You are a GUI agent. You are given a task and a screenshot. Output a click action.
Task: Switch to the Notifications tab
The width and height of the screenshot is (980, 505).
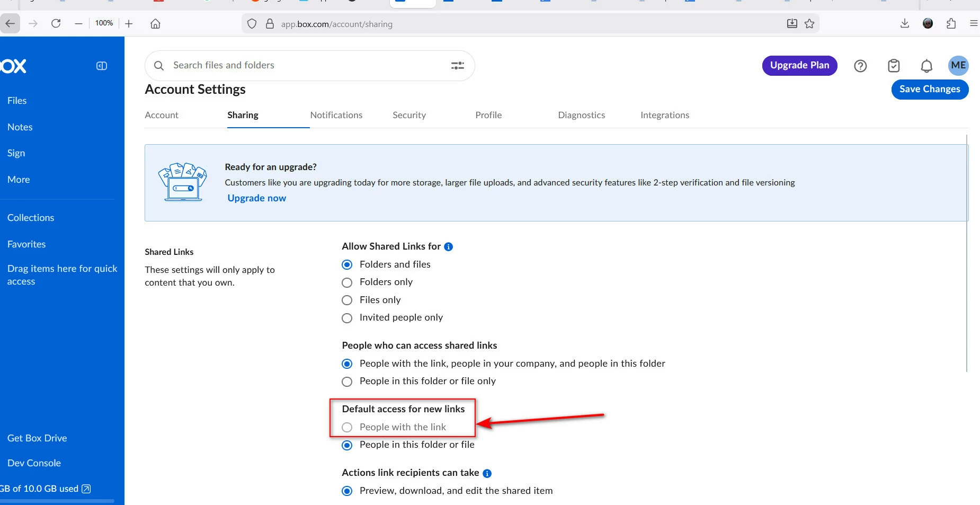point(336,115)
